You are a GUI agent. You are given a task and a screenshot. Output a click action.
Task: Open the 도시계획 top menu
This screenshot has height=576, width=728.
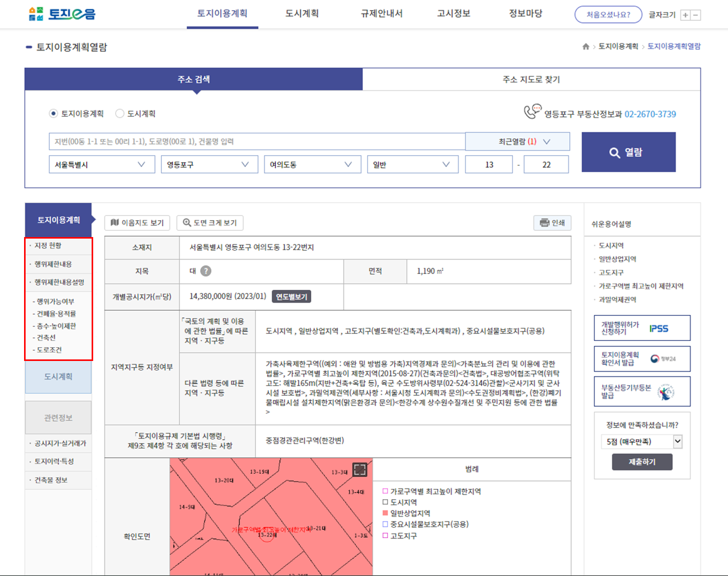302,14
